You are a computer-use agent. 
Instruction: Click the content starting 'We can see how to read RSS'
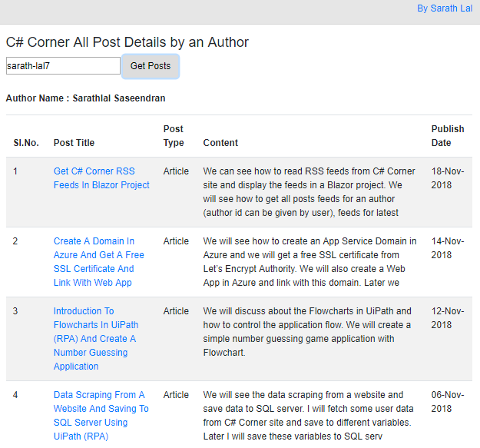pos(310,192)
